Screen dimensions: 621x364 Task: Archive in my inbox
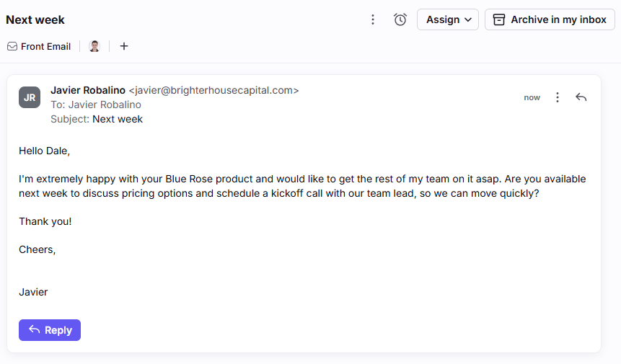click(x=550, y=19)
